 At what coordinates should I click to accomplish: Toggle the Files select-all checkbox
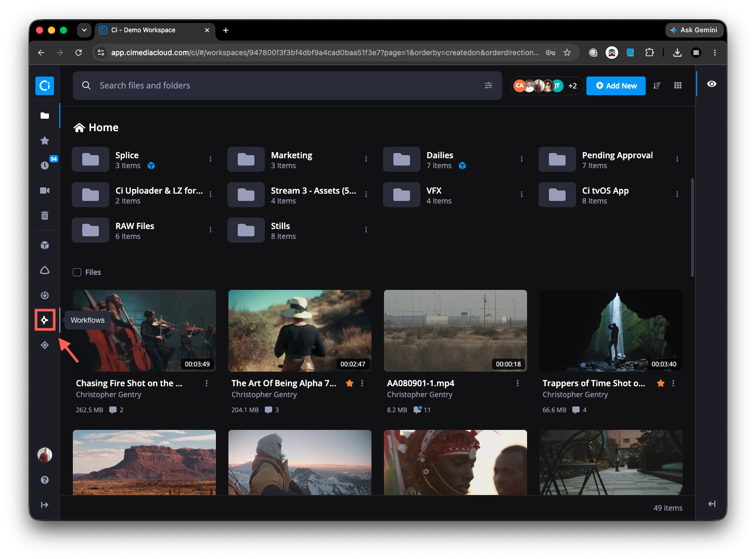pos(77,272)
